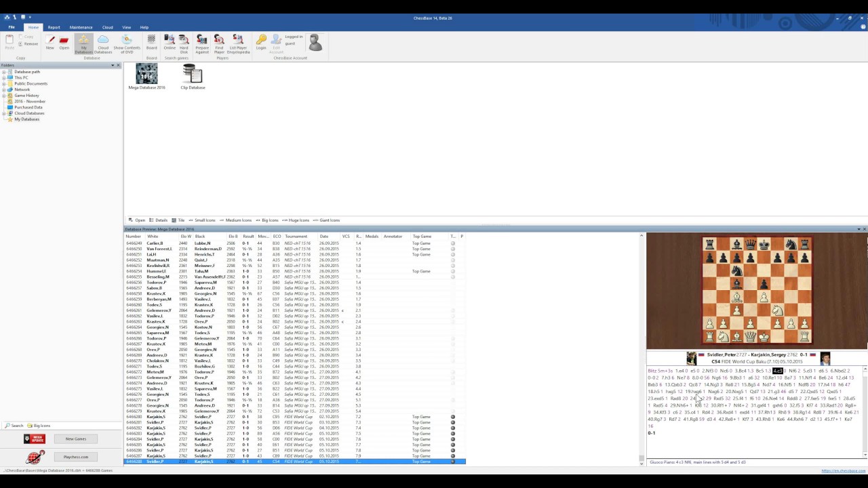Viewport: 868px width, 488px height.
Task: Select Purchased Data in folder tree
Action: click(x=28, y=107)
